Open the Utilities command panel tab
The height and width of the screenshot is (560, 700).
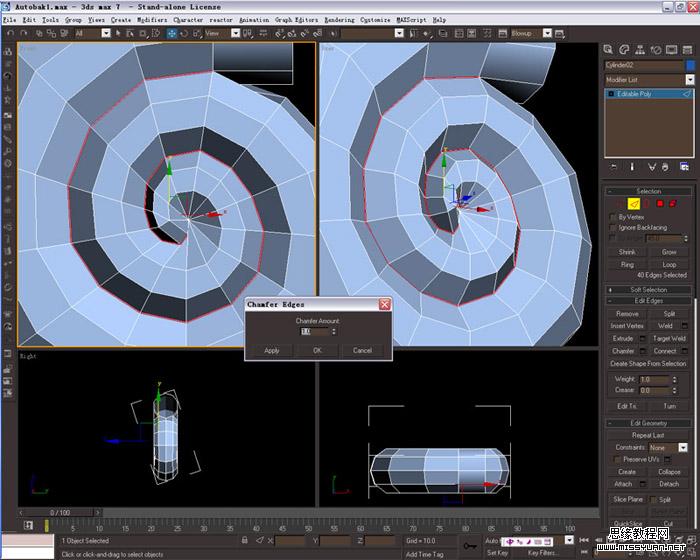pos(687,50)
